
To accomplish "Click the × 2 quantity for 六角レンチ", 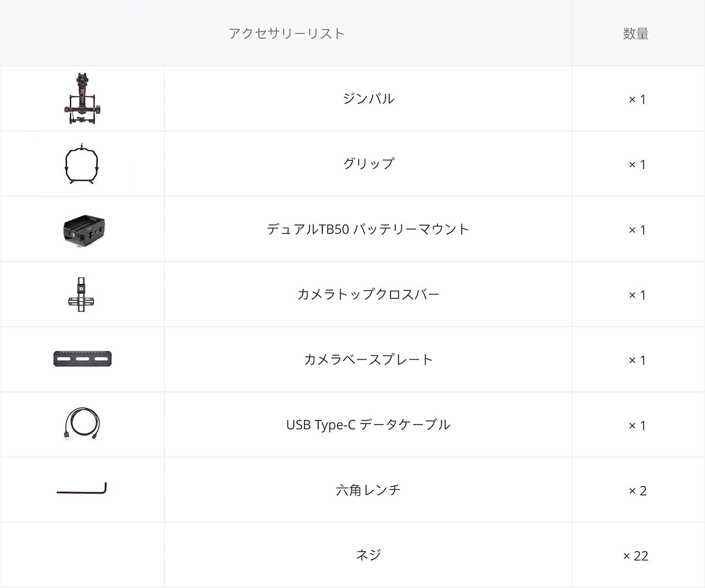I will tap(637, 491).
